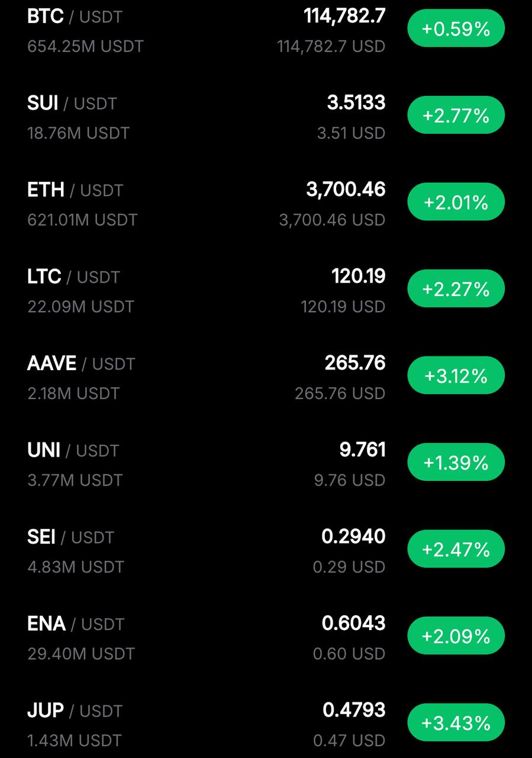Open the AAVE / USDT pair
This screenshot has height=758, width=532.
click(x=266, y=377)
